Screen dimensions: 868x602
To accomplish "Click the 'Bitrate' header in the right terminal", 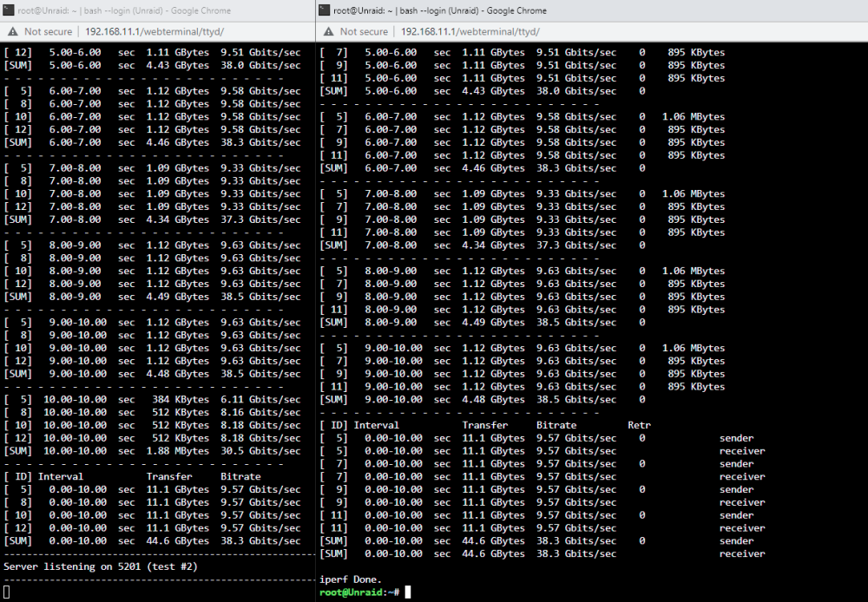I will [x=556, y=425].
